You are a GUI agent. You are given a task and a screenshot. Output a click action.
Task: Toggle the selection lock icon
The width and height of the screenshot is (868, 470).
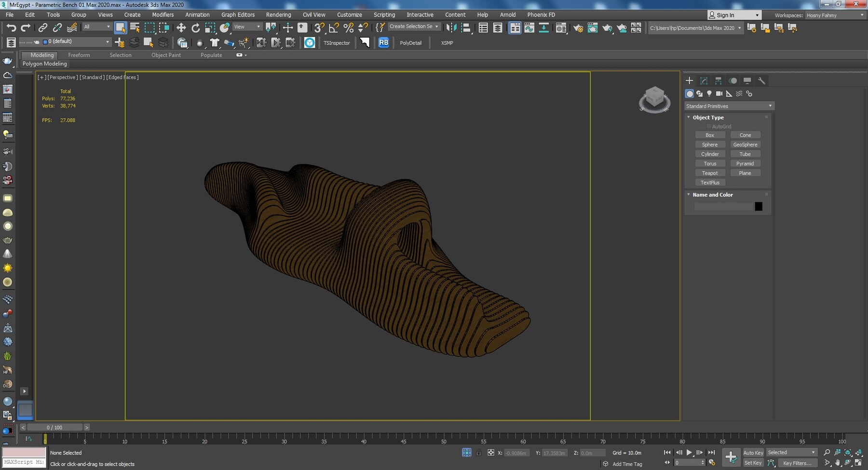478,453
